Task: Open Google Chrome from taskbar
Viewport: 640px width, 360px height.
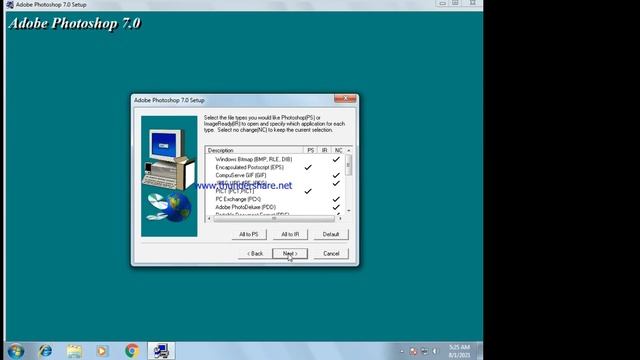Action: click(132, 351)
